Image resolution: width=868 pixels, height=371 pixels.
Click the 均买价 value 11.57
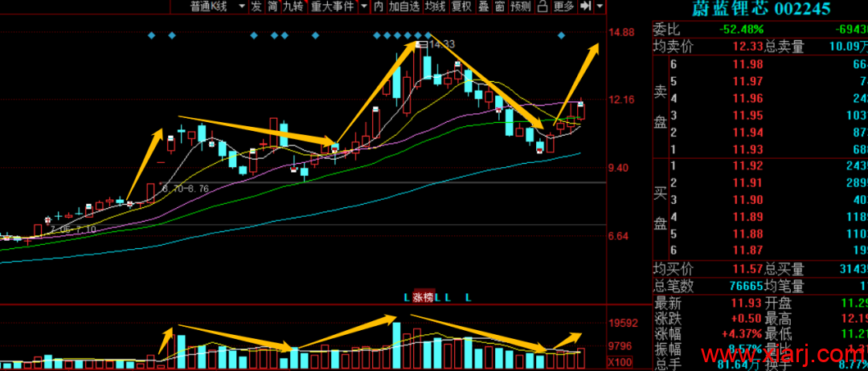tap(748, 270)
